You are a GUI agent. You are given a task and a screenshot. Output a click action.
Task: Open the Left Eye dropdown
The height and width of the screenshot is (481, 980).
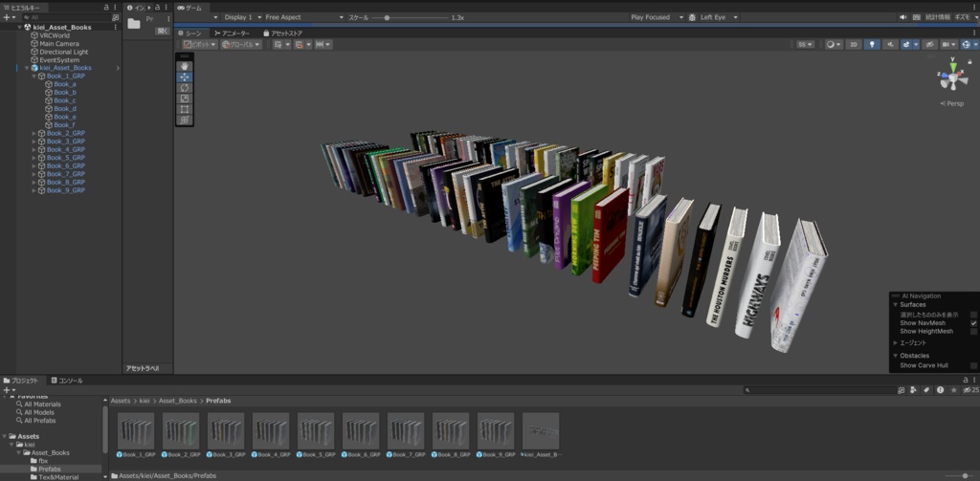pyautogui.click(x=719, y=17)
